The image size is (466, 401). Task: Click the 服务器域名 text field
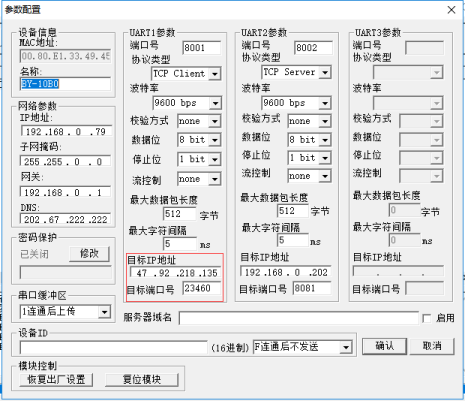click(x=298, y=318)
